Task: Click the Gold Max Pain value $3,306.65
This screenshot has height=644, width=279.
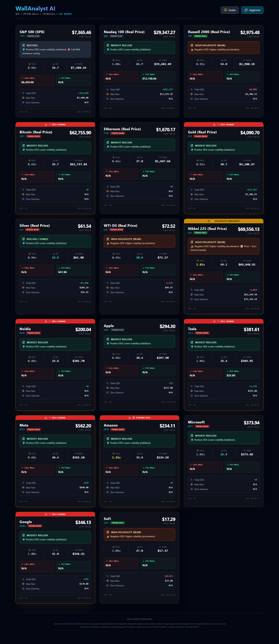Action: click(251, 194)
